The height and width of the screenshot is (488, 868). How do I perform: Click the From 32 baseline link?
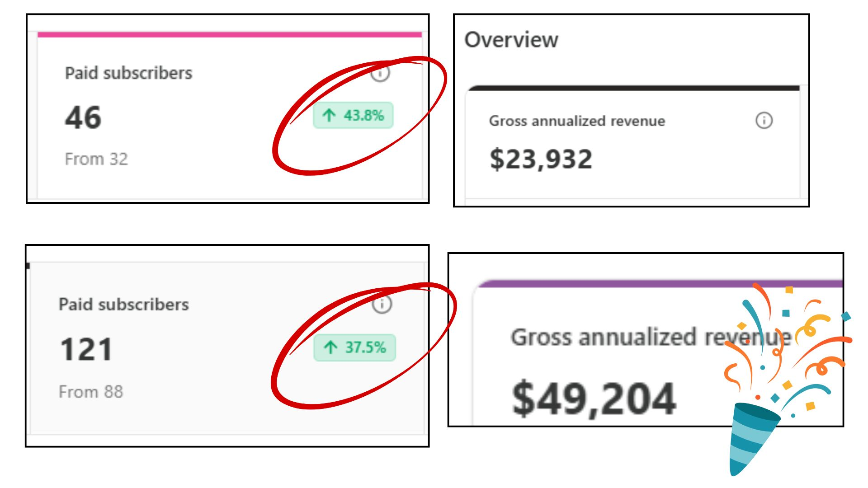coord(96,158)
